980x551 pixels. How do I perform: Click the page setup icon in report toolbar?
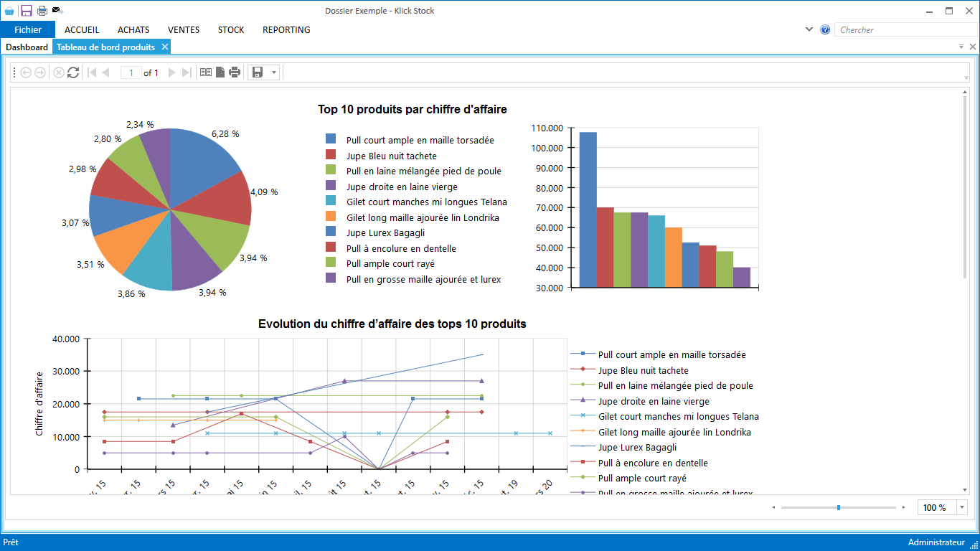pos(220,72)
